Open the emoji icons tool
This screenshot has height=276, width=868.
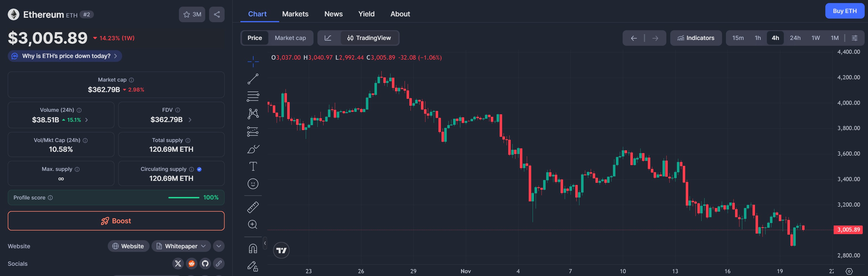tap(253, 184)
